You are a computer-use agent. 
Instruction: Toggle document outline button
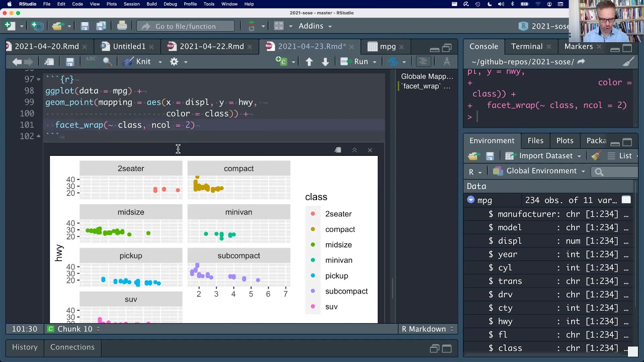[x=423, y=61]
